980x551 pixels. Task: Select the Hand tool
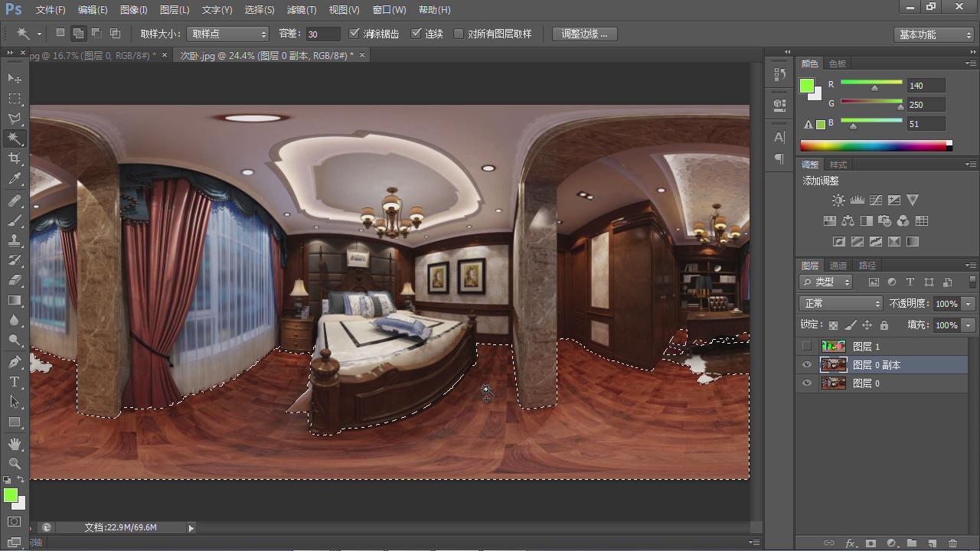tap(15, 444)
